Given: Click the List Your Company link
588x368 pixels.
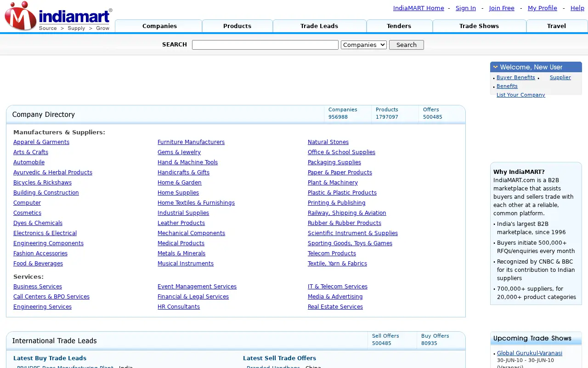Looking at the screenshot, I should [x=521, y=95].
